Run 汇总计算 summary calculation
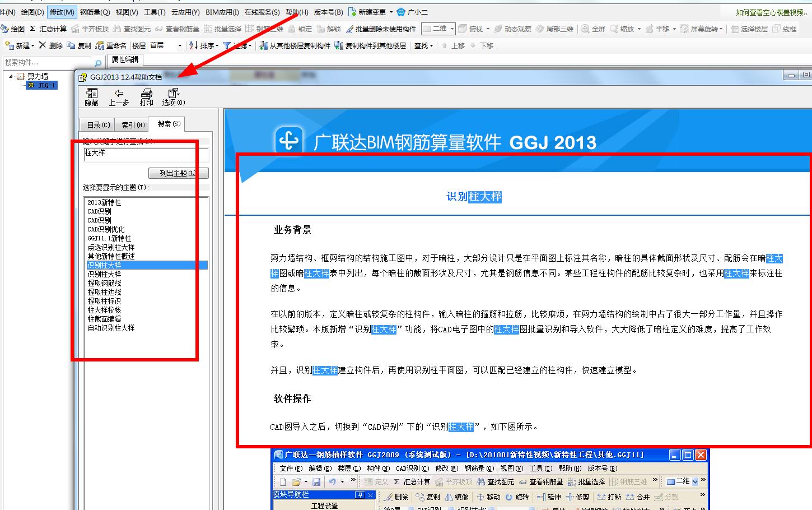This screenshot has height=510, width=812. coord(48,29)
